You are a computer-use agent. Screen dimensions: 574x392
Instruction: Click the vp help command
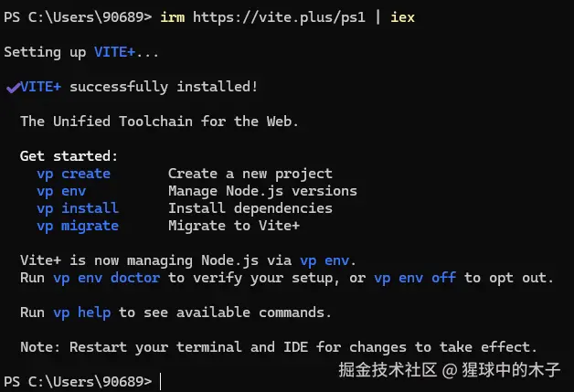click(x=81, y=313)
